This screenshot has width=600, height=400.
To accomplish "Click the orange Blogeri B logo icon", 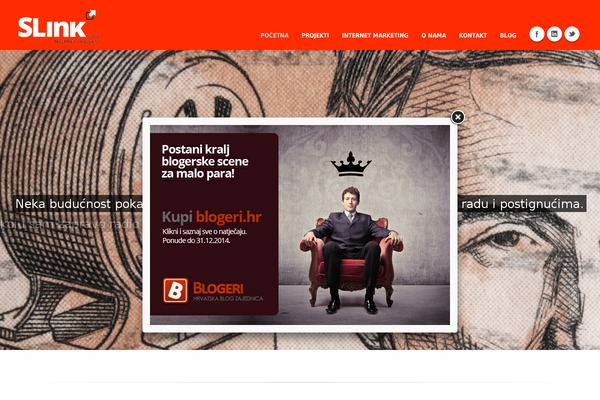I will pos(175,291).
